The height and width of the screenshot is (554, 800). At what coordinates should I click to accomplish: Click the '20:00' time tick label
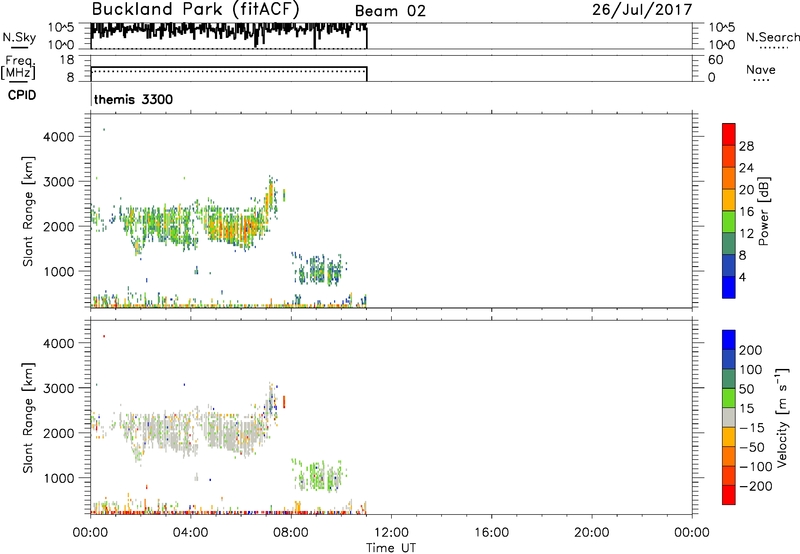(x=592, y=533)
